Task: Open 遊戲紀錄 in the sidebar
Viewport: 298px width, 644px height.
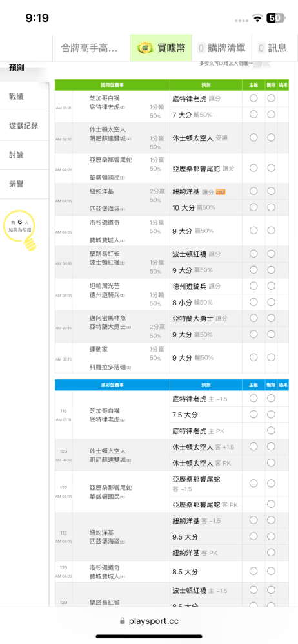Action: 25,126
